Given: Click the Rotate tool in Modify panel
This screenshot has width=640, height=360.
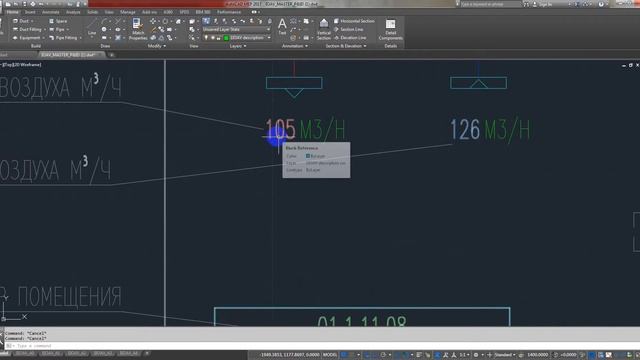Looking at the screenshot, I should pyautogui.click(x=165, y=21).
